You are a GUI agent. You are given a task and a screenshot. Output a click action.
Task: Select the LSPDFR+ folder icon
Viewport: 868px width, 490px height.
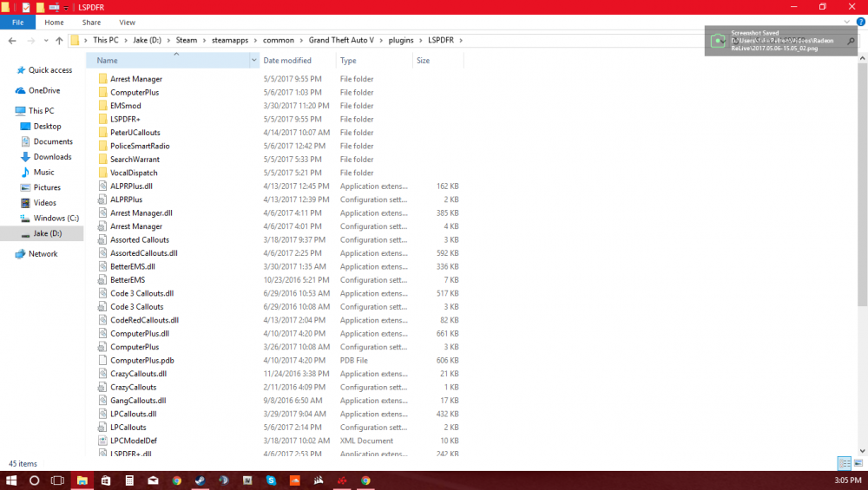102,119
